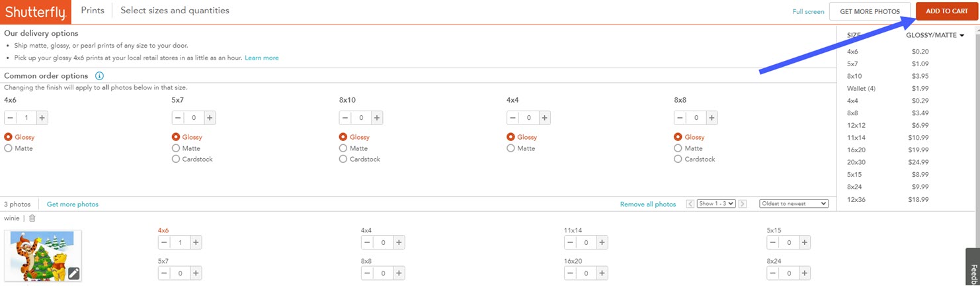
Task: Select Matte finish for 4x6 prints
Action: click(x=9, y=148)
